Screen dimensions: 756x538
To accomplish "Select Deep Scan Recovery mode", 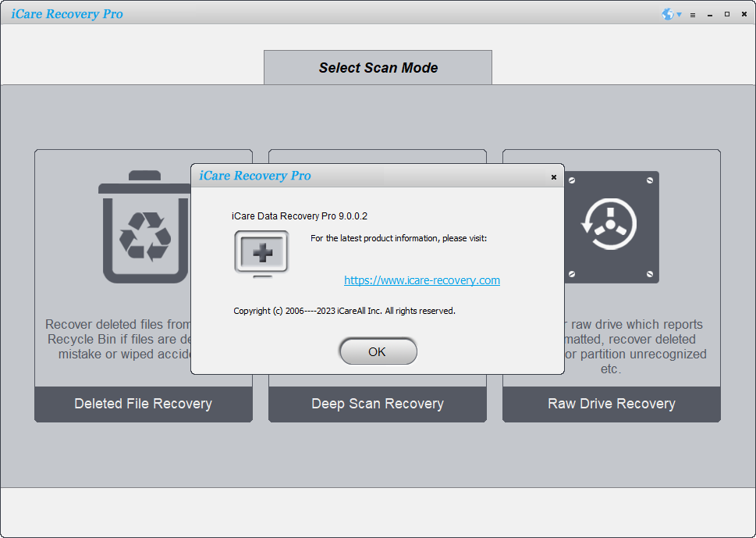I will point(378,404).
